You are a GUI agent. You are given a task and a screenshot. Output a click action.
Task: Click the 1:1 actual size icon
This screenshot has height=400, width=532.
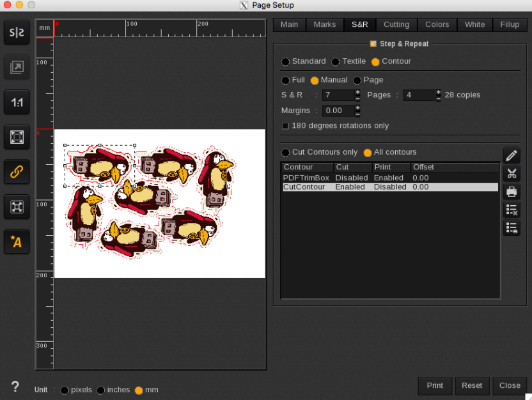[x=17, y=102]
